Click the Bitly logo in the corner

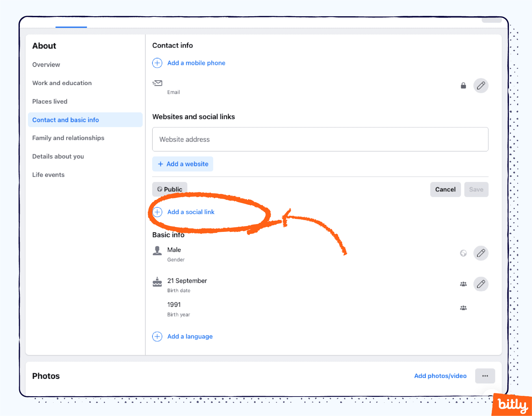[x=512, y=404]
